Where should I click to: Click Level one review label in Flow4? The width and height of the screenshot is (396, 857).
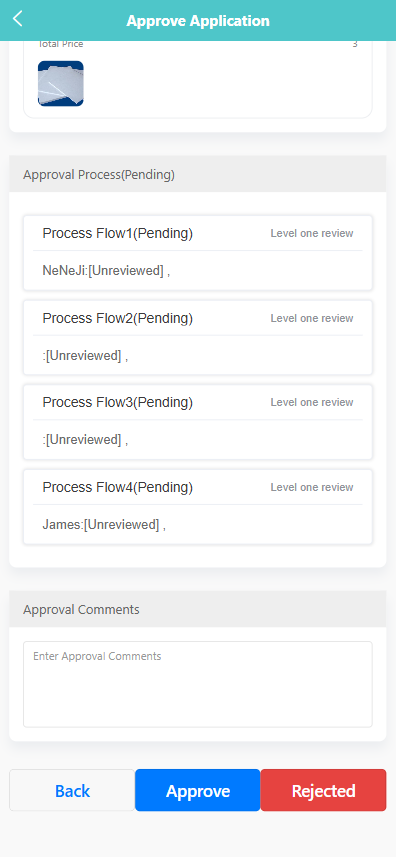click(x=312, y=487)
